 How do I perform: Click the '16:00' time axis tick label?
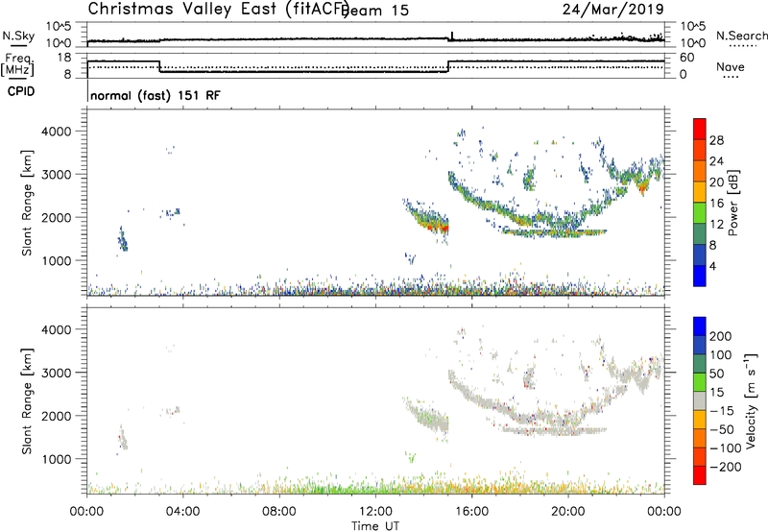tap(471, 512)
